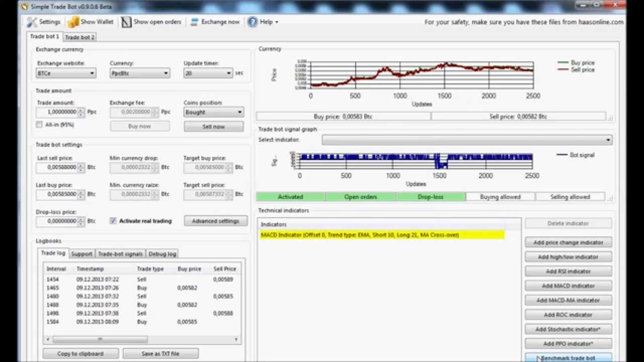
Task: Click the Show Wallet coins icon
Action: [73, 22]
